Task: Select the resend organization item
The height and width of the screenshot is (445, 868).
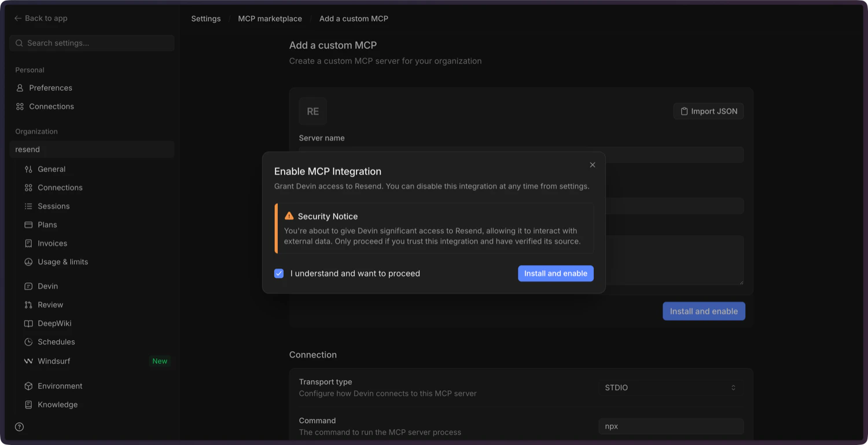Action: 92,149
